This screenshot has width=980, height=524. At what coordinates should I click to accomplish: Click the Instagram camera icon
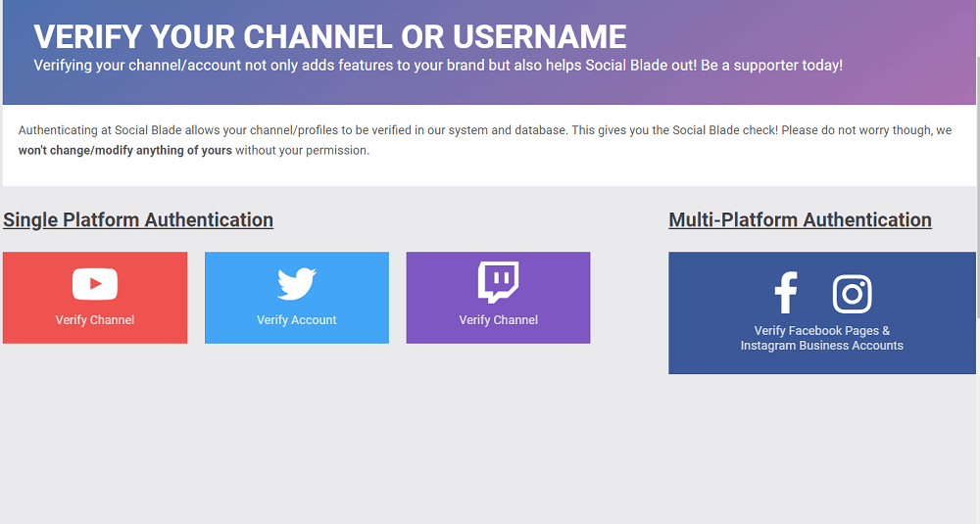coord(852,294)
